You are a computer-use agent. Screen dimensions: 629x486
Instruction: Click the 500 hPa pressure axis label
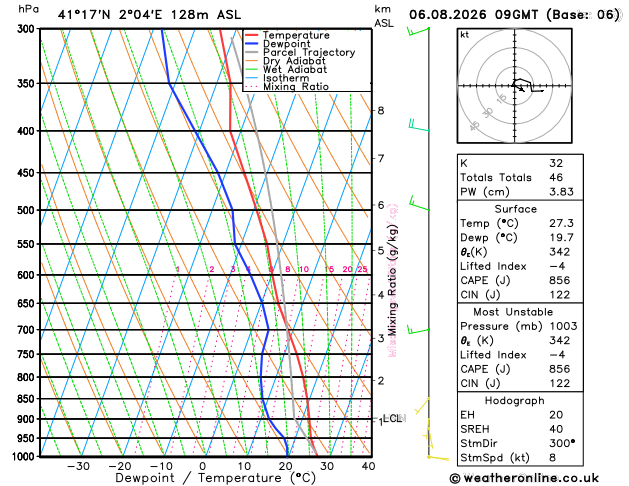tap(26, 210)
